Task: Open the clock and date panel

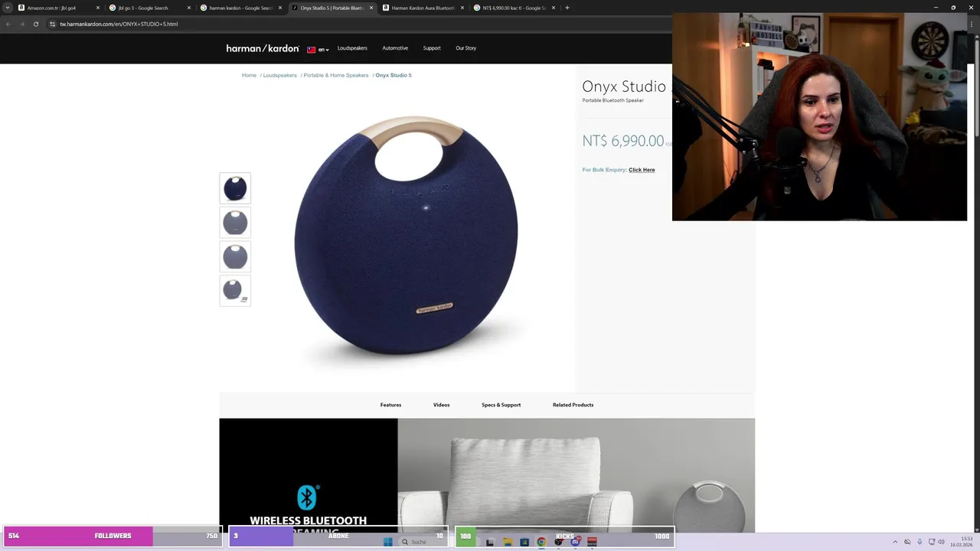Action: coord(962,542)
